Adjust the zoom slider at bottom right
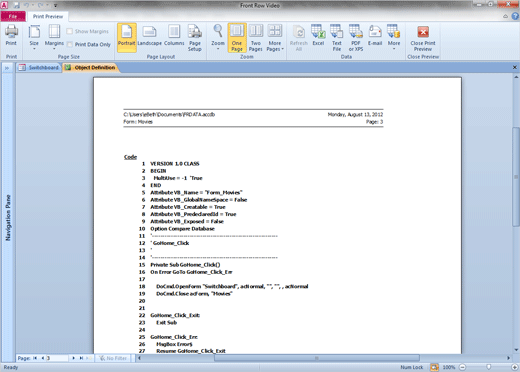 pos(488,367)
